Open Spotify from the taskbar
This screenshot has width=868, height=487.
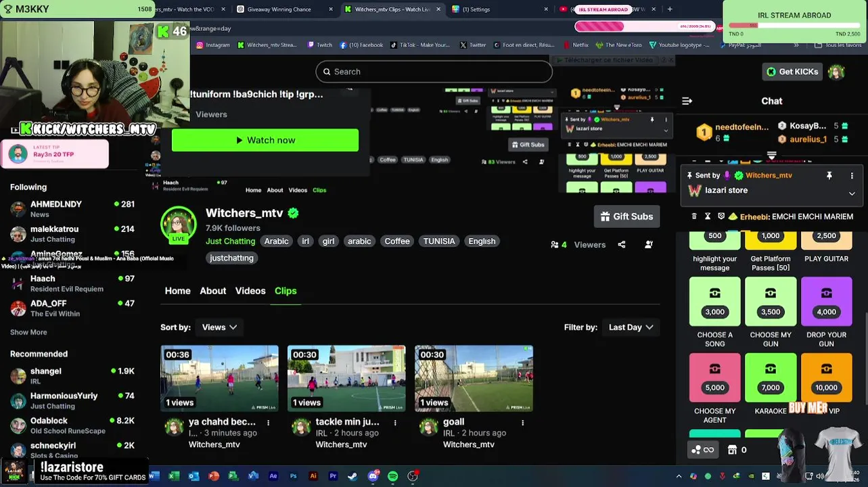coord(392,476)
